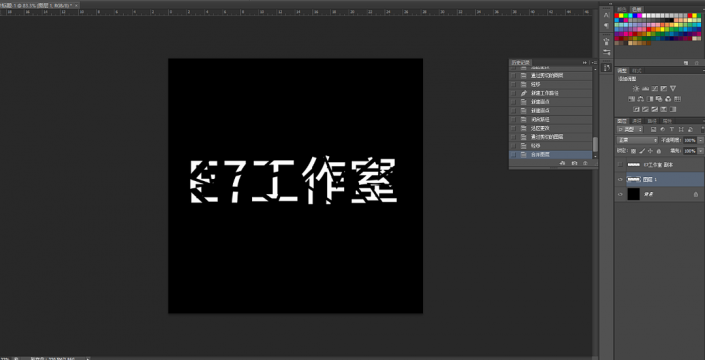The width and height of the screenshot is (705, 360).
Task: Select the last state in History list
Action: [x=551, y=154]
